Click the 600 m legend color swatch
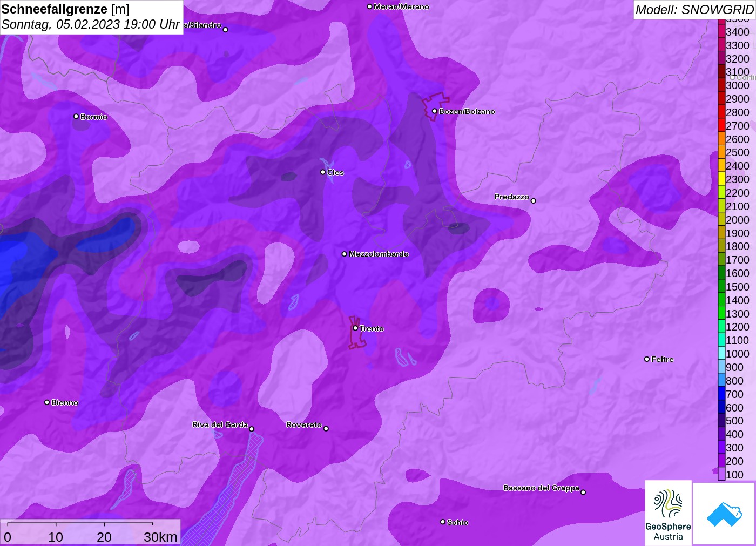Screen dimensions: 756x546 point(721,407)
